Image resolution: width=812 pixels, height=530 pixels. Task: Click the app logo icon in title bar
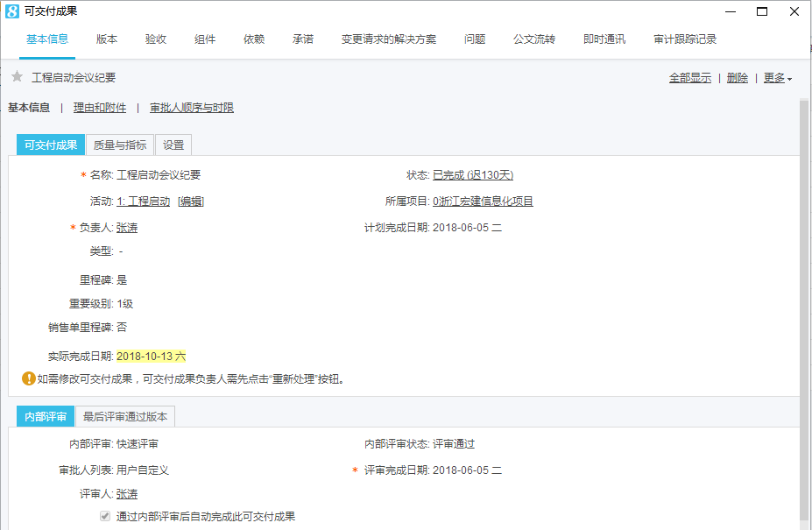11,11
